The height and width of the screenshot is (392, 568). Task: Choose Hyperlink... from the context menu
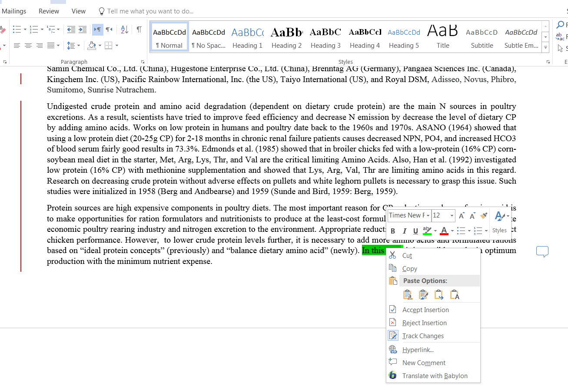(x=433, y=350)
